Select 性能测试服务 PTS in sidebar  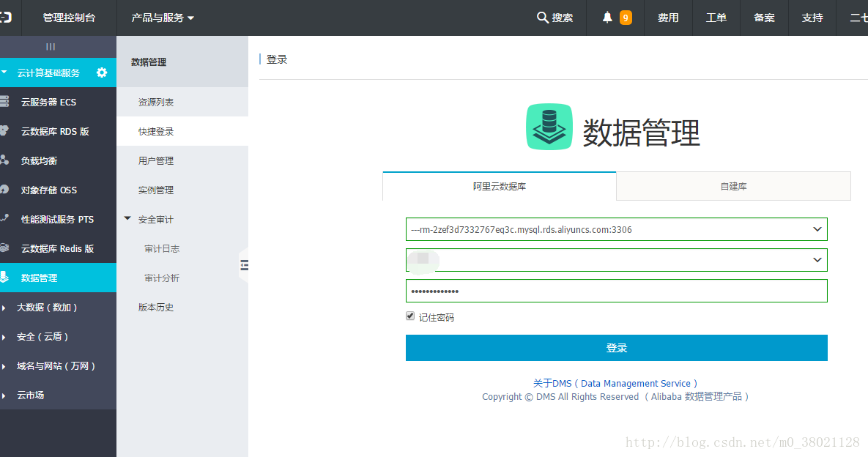[x=58, y=219]
